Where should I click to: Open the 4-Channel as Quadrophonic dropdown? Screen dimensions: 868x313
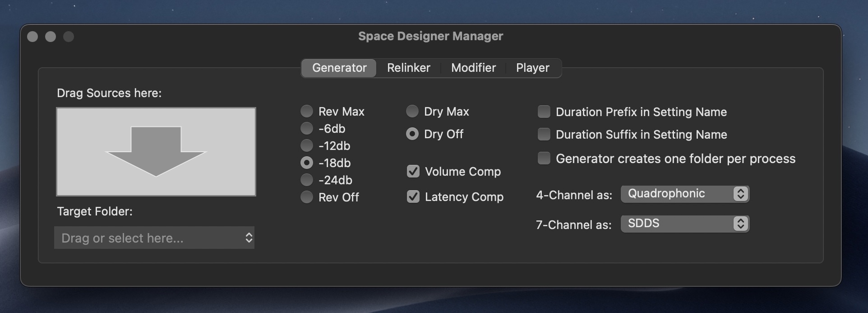click(685, 194)
